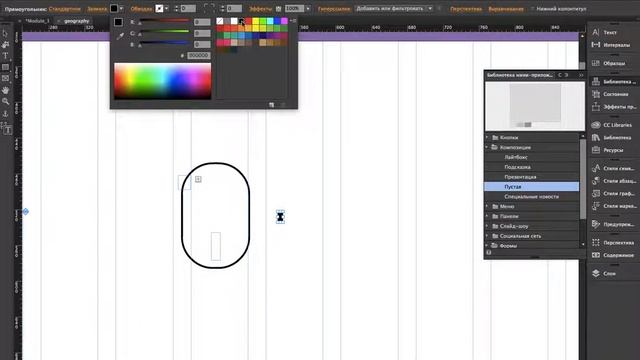Choose the None swatch with diagonal slash
Image resolution: width=640 pixels, height=360 pixels.
(220, 21)
